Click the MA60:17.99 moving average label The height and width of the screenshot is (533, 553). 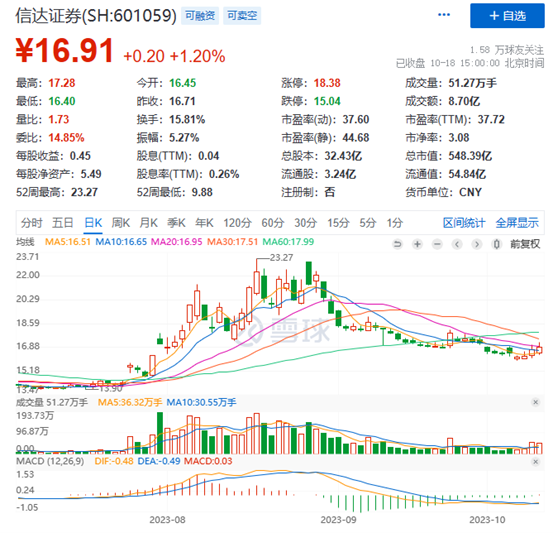[288, 242]
